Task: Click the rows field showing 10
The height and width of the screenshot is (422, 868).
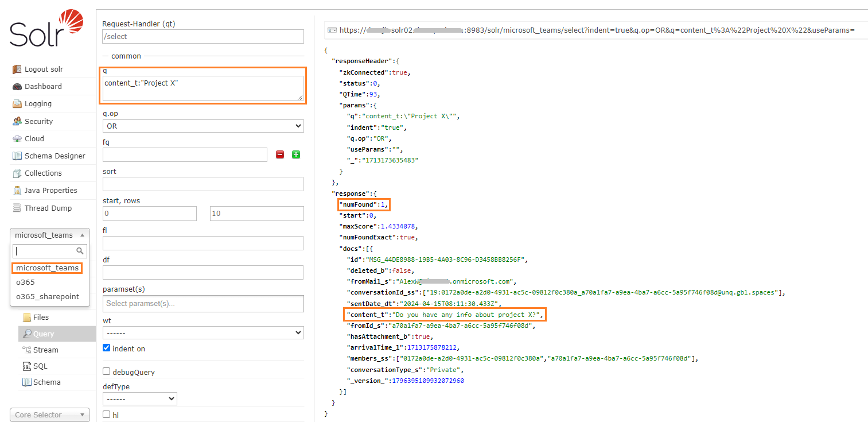Action: click(257, 214)
